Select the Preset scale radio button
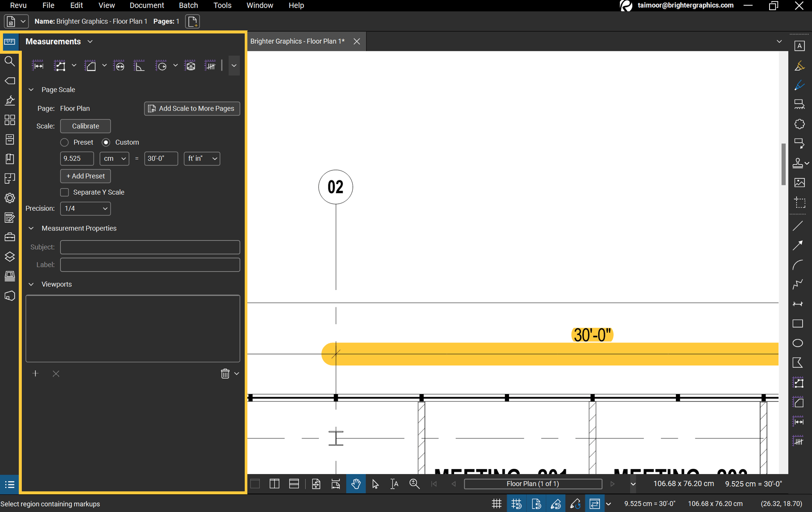 (64, 142)
